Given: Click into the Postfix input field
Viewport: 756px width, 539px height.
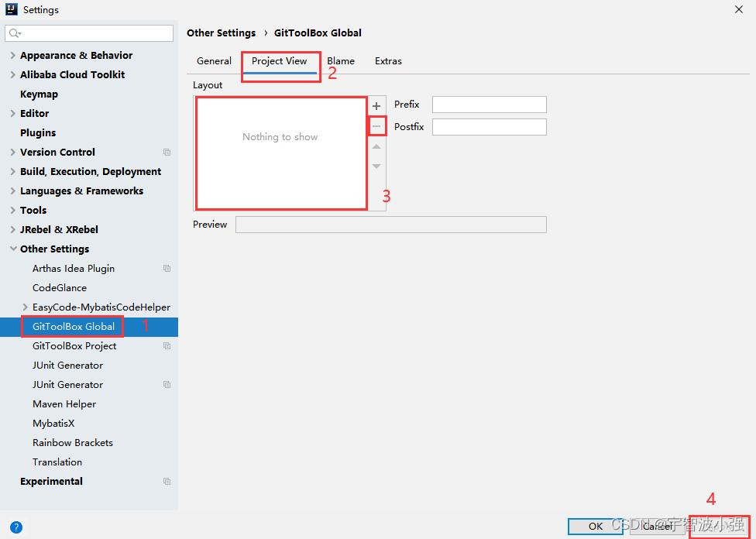Looking at the screenshot, I should coord(490,127).
